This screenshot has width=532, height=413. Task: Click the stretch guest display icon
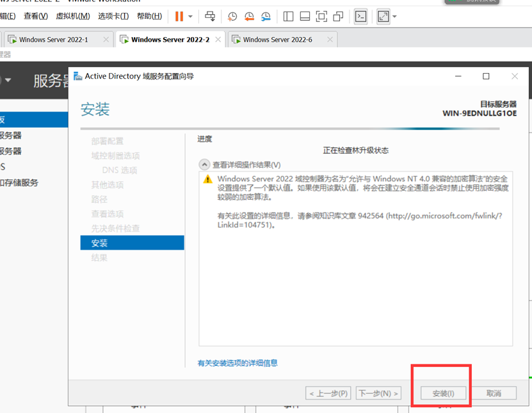(x=383, y=16)
